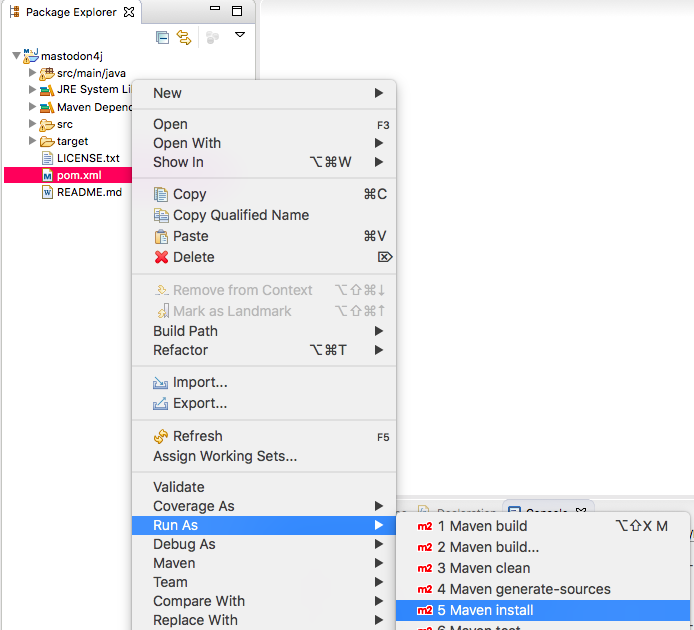Viewport: 694px width, 630px height.
Task: Collapse the mastodon4j project node
Action: point(16,55)
